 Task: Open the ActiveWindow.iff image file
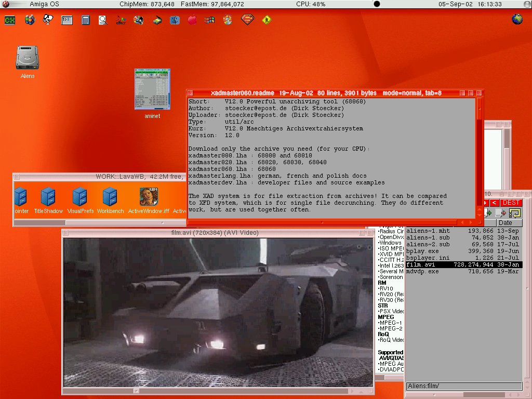coord(149,197)
